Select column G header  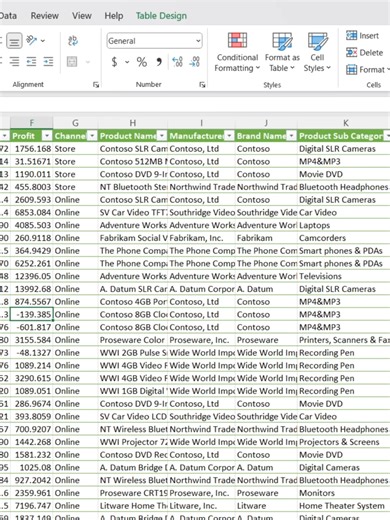point(75,123)
